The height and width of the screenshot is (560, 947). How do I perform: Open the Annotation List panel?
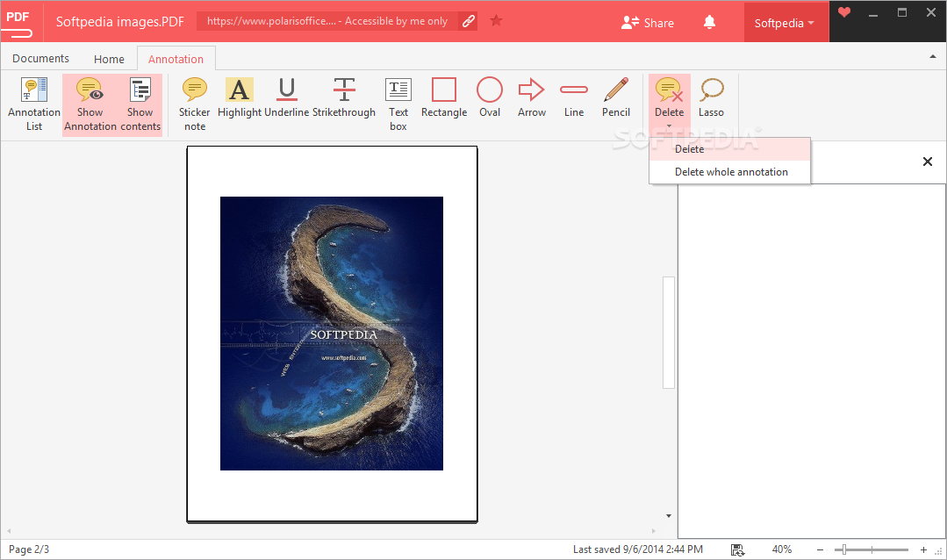click(34, 104)
